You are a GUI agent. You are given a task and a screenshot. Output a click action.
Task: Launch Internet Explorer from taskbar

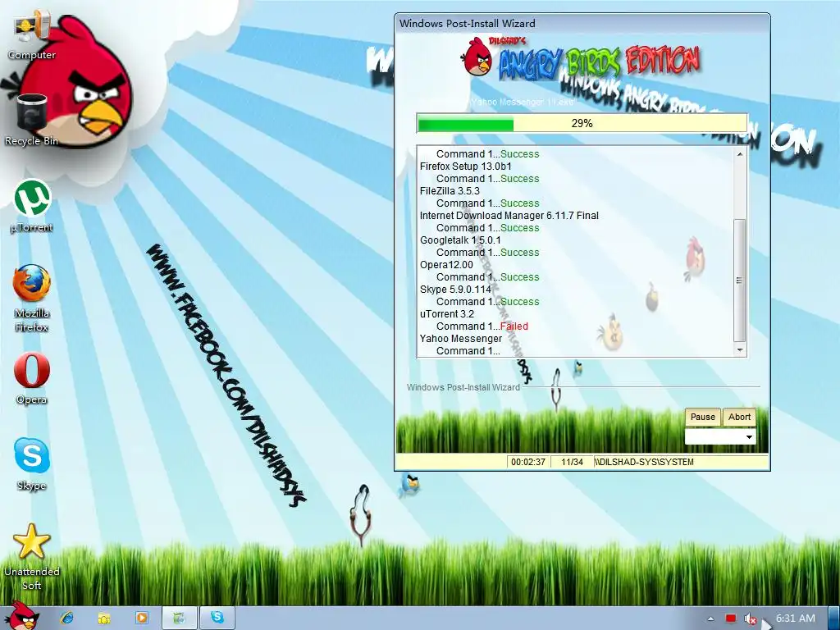pos(67,618)
